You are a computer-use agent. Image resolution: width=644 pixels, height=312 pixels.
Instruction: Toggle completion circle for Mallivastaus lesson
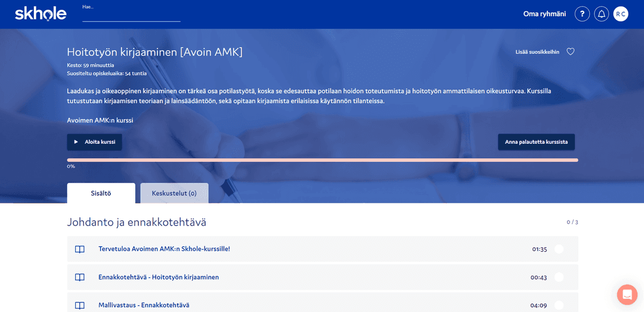[559, 305]
